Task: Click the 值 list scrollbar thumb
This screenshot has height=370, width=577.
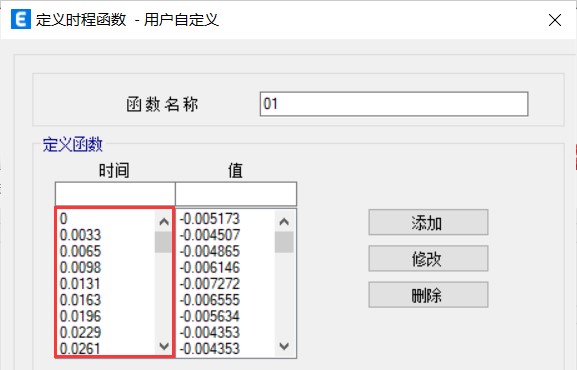Action: [x=284, y=242]
